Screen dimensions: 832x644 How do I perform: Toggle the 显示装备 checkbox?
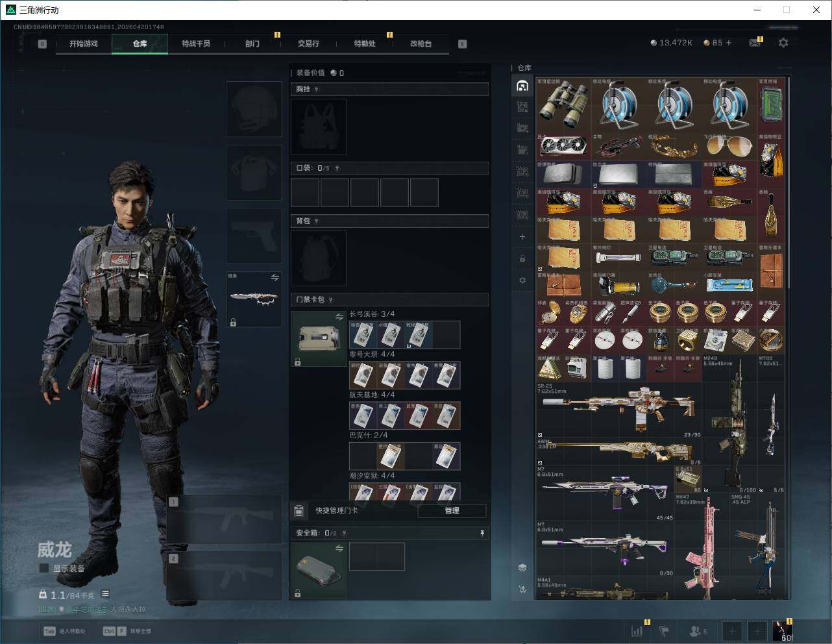pos(44,568)
